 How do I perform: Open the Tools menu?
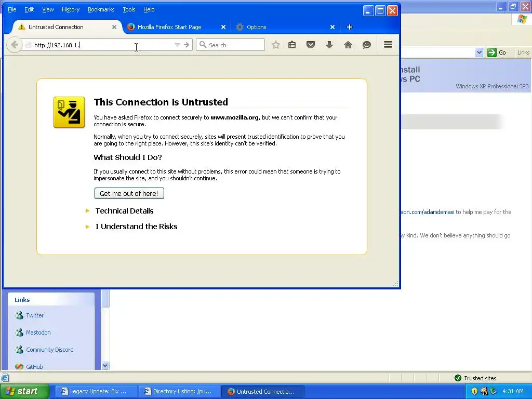click(x=129, y=9)
